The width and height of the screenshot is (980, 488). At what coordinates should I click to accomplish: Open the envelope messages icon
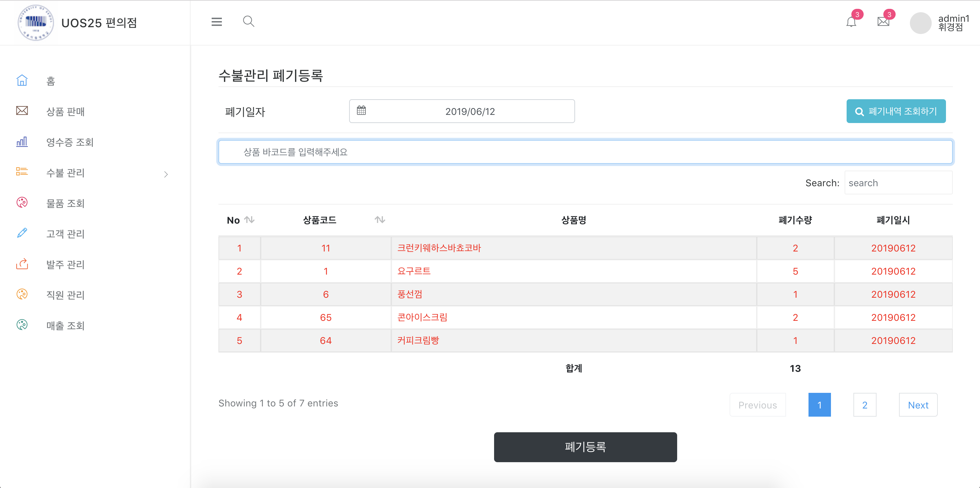883,22
